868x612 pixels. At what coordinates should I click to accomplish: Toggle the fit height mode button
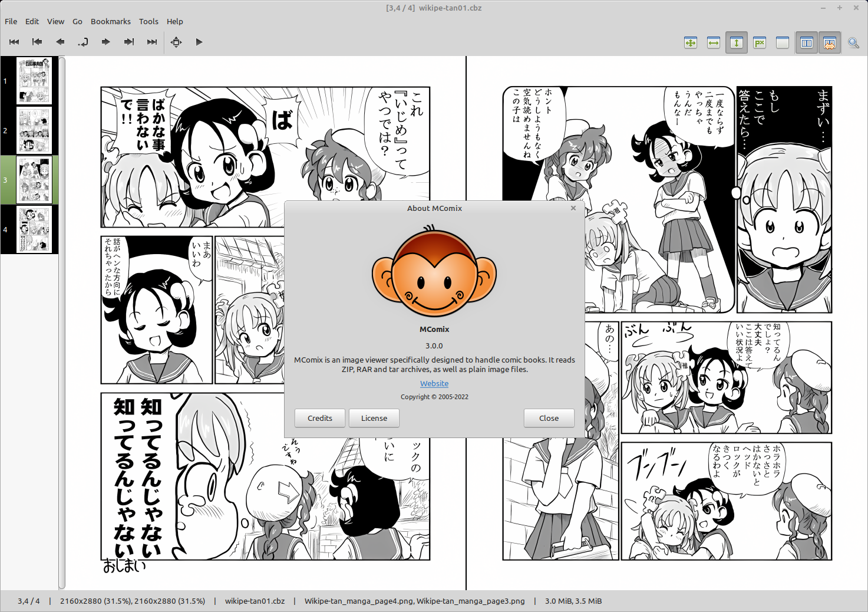(x=737, y=42)
